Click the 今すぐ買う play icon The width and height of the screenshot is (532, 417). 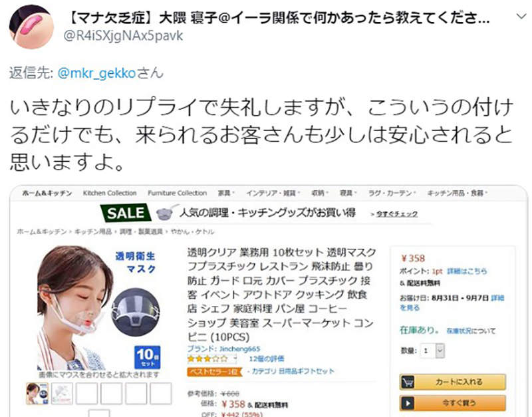(408, 404)
